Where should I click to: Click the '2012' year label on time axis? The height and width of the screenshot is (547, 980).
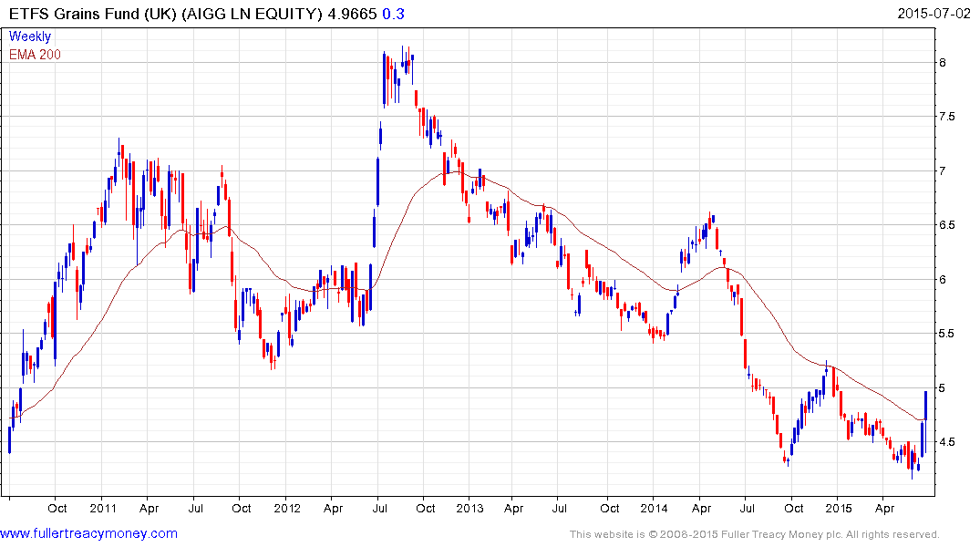[x=287, y=508]
